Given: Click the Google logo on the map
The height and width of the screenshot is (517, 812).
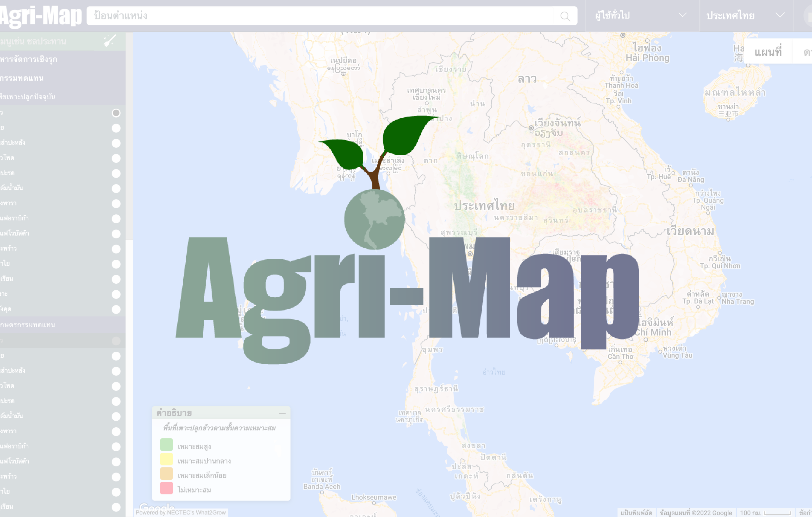Looking at the screenshot, I should coord(157,507).
